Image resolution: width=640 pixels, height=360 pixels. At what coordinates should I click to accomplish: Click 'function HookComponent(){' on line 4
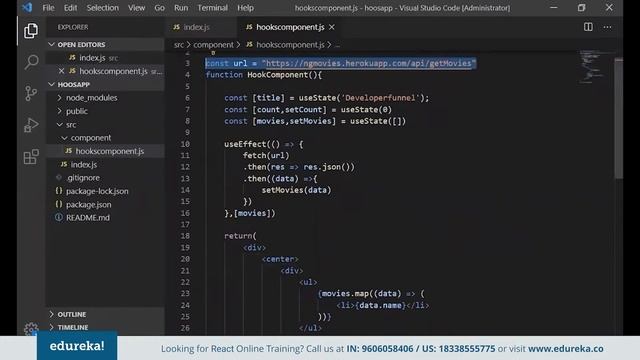(264, 75)
